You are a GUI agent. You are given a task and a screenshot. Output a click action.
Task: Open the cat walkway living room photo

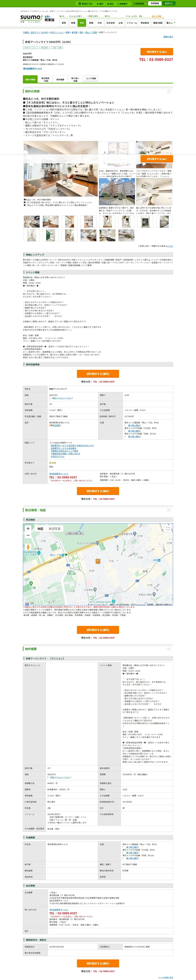click(154, 155)
